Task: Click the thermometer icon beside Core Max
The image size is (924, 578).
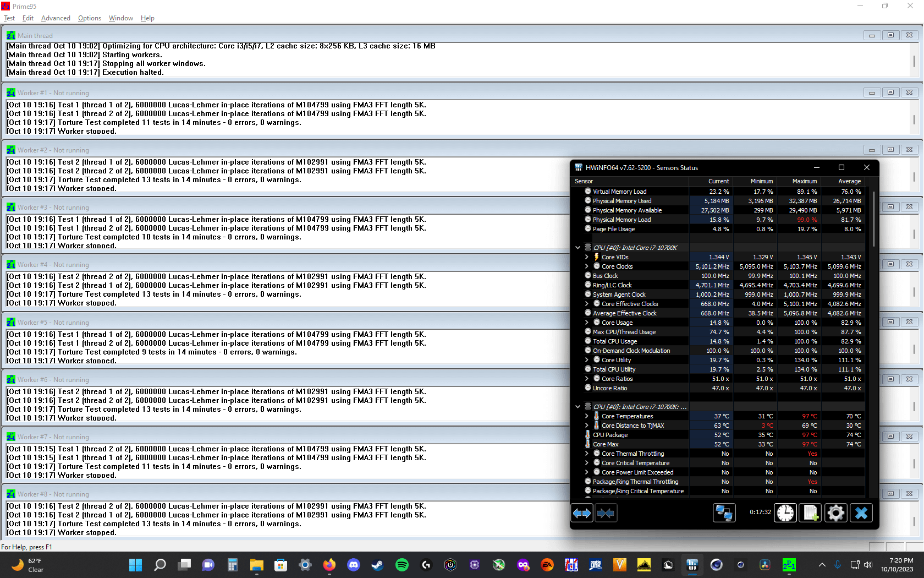Action: pyautogui.click(x=588, y=444)
